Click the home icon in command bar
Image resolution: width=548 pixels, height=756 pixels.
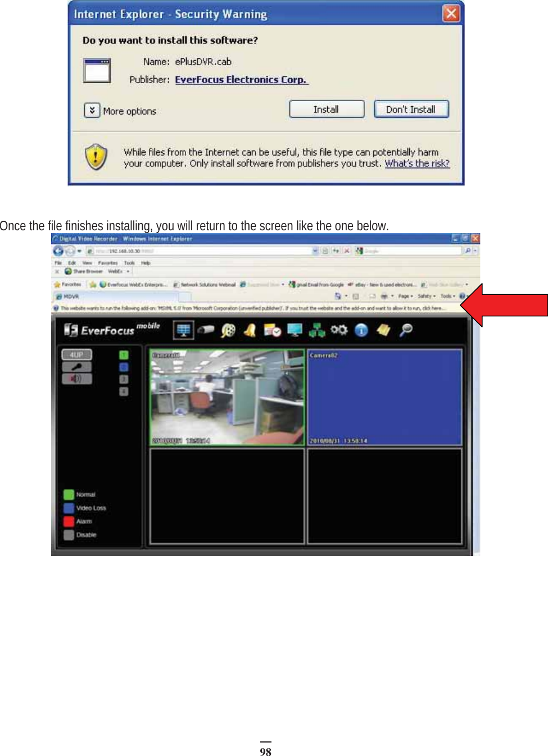tap(338, 296)
